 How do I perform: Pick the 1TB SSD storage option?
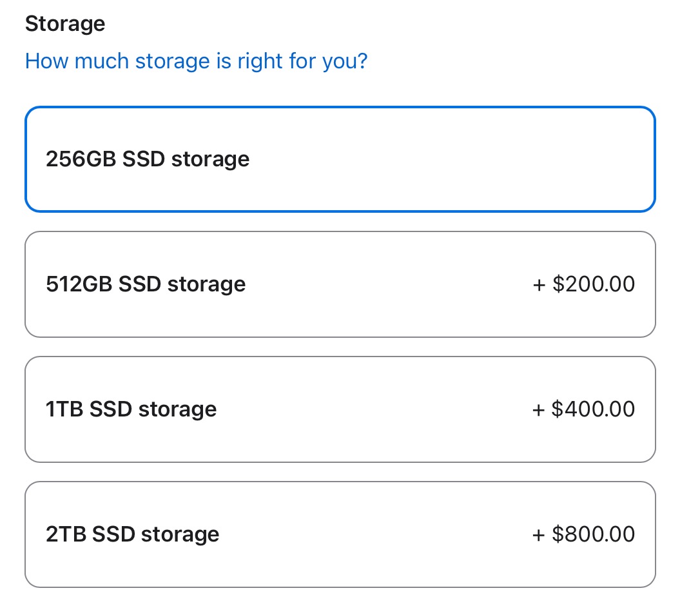tap(340, 409)
